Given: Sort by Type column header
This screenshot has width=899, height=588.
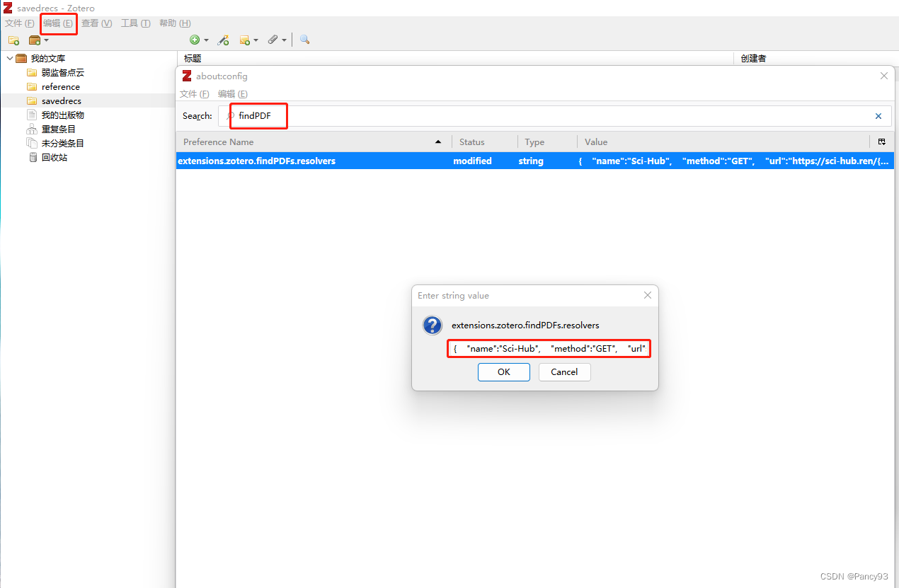Looking at the screenshot, I should [x=547, y=142].
